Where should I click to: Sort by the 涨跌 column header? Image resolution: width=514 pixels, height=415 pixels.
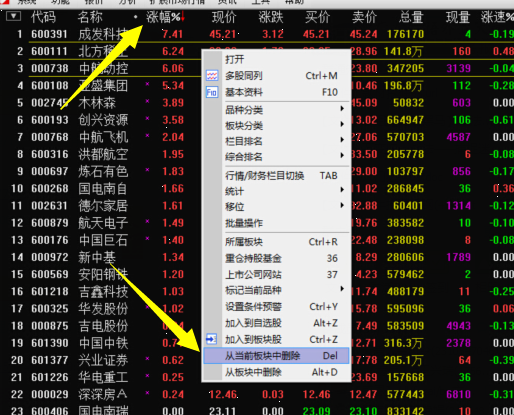[271, 17]
